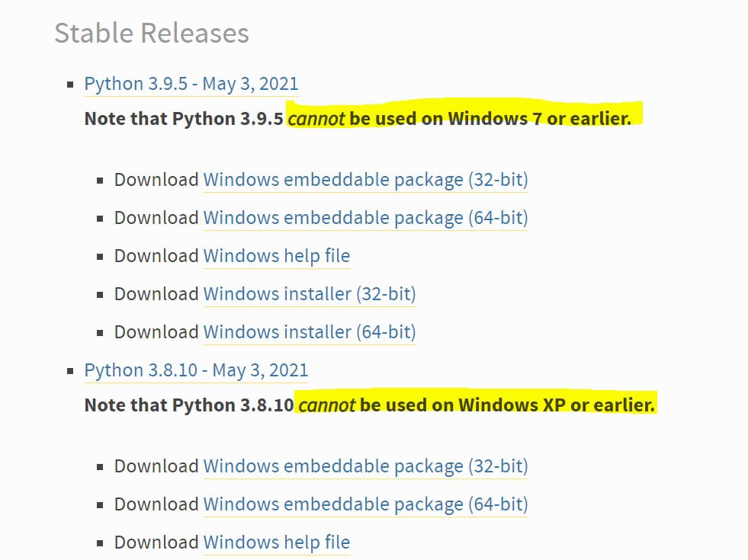Download Python 3.9.5 Windows installer (32-bit)
The height and width of the screenshot is (560, 748).
point(309,294)
